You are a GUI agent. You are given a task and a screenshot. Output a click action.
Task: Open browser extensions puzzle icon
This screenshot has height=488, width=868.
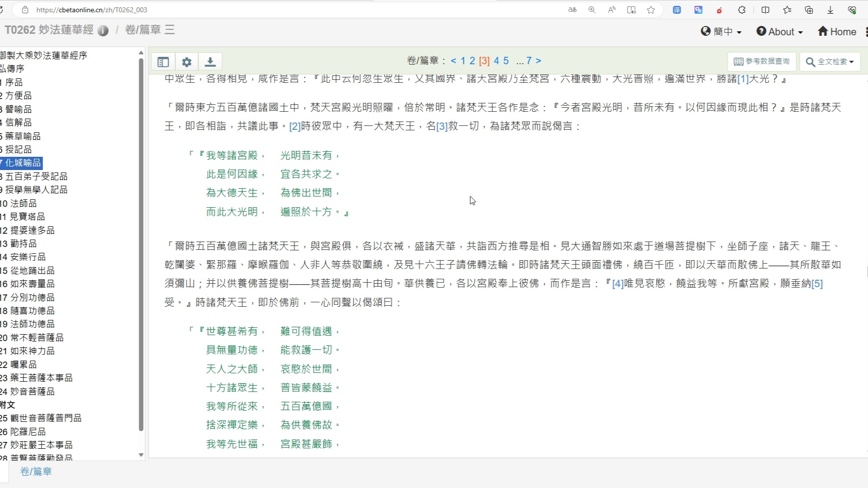point(742,10)
